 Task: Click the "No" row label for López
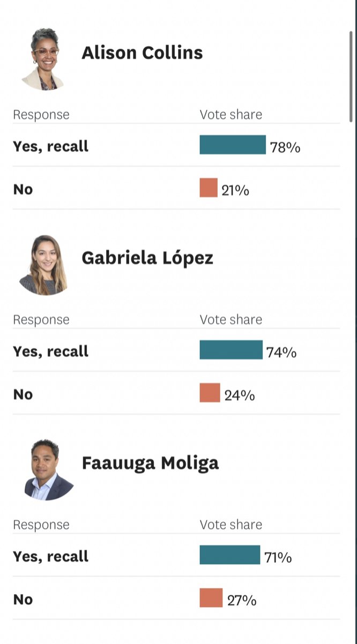click(x=23, y=395)
